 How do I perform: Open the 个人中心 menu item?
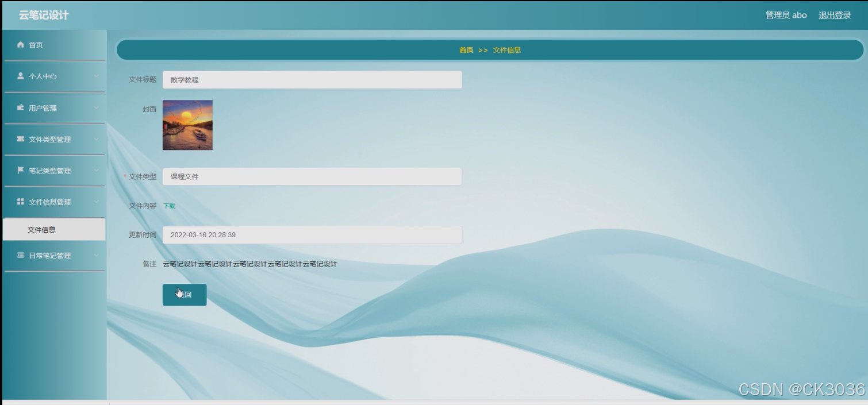[x=54, y=76]
